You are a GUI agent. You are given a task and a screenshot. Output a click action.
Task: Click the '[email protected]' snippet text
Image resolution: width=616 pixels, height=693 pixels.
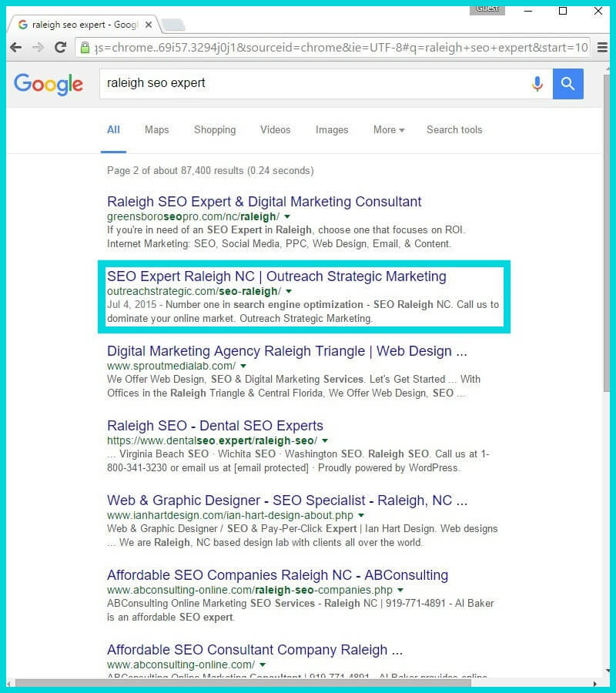pos(271,467)
